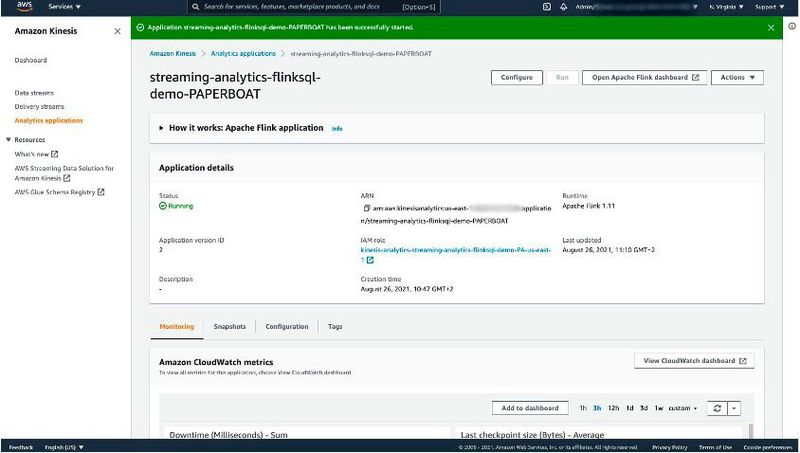Click the Info link beside How it works

(x=337, y=129)
